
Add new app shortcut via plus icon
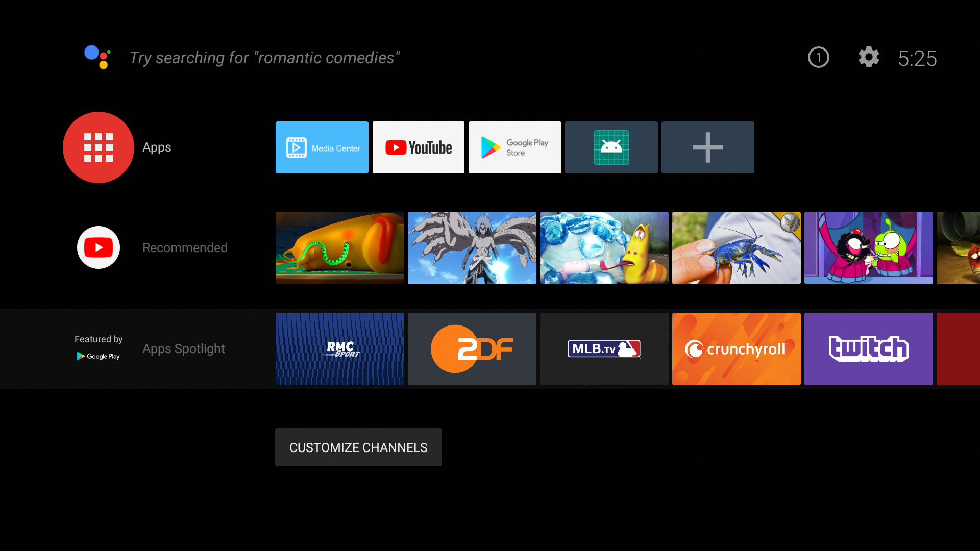tap(707, 146)
